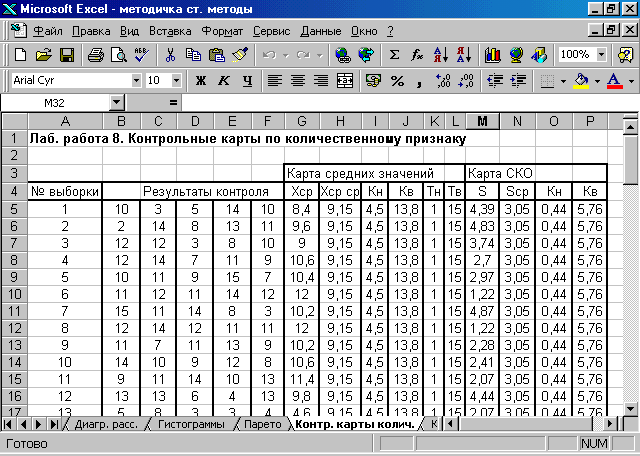Expand the Name Box M32 dropdown
This screenshot has height=456, width=640.
tap(117, 103)
